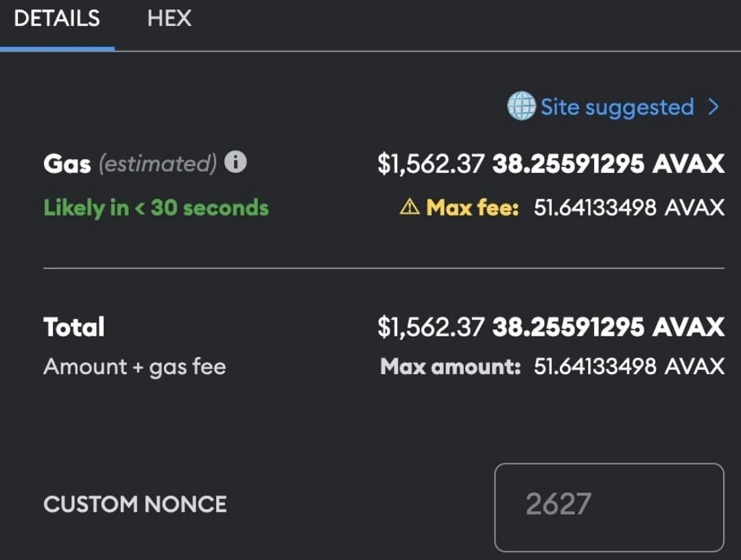The image size is (741, 560).
Task: Select the DETAILS tab
Action: (x=57, y=19)
